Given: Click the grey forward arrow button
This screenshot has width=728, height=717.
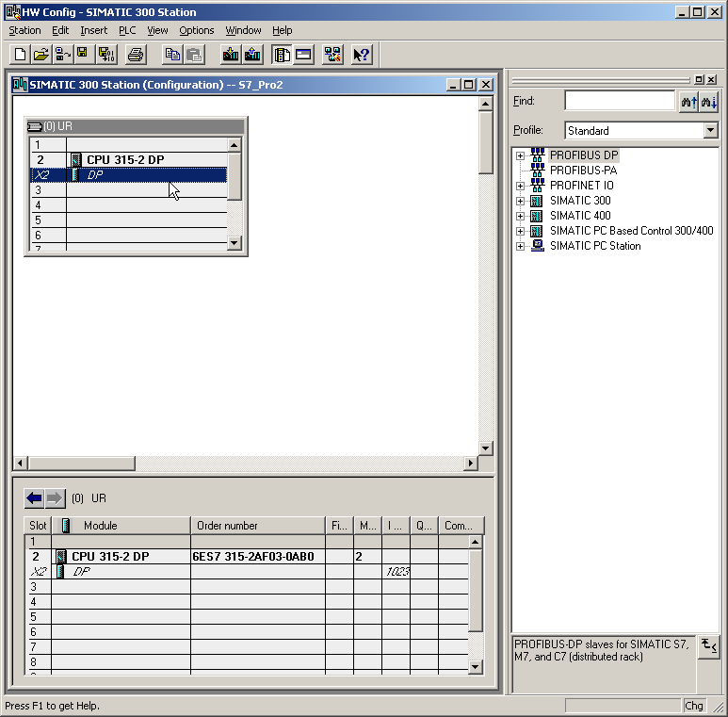Looking at the screenshot, I should (55, 498).
